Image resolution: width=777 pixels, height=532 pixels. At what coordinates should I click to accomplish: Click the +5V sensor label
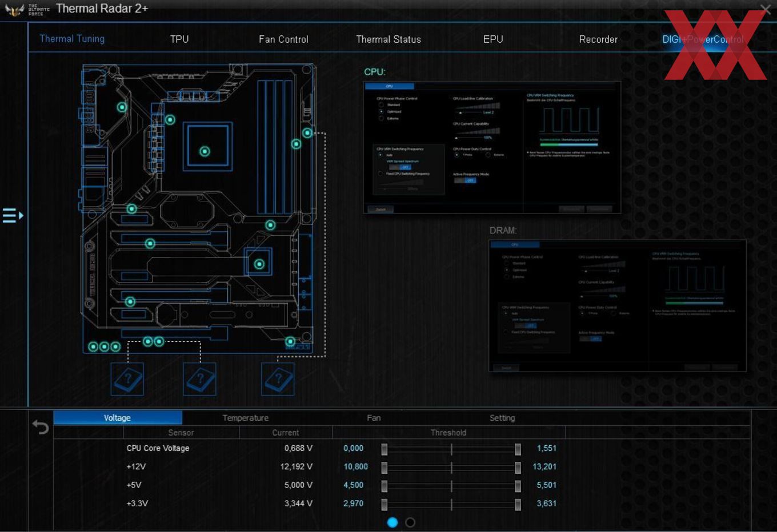134,485
